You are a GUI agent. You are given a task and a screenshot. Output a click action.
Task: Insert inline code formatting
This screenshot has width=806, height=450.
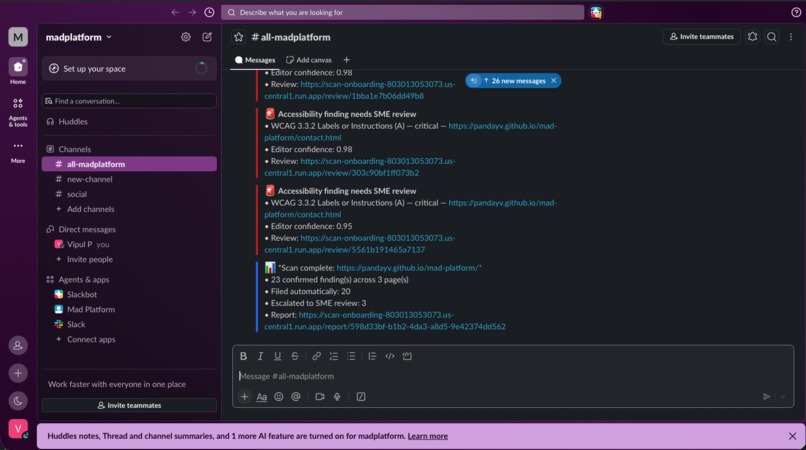coord(390,356)
